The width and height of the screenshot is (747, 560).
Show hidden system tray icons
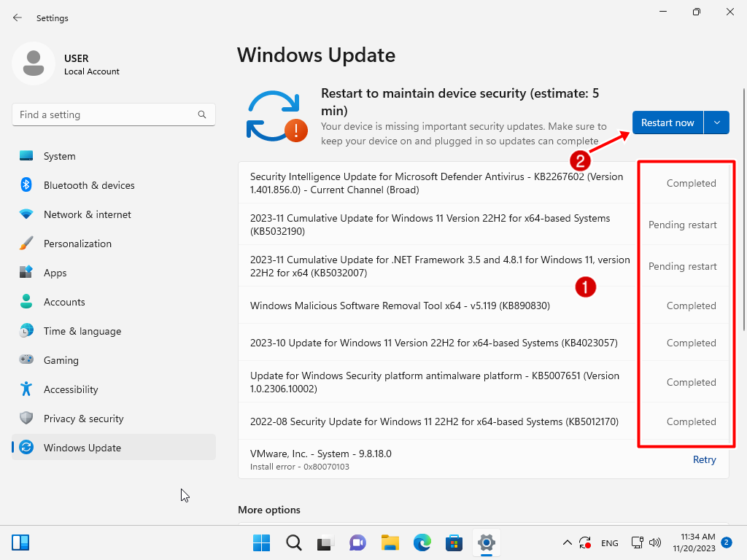[x=567, y=542]
